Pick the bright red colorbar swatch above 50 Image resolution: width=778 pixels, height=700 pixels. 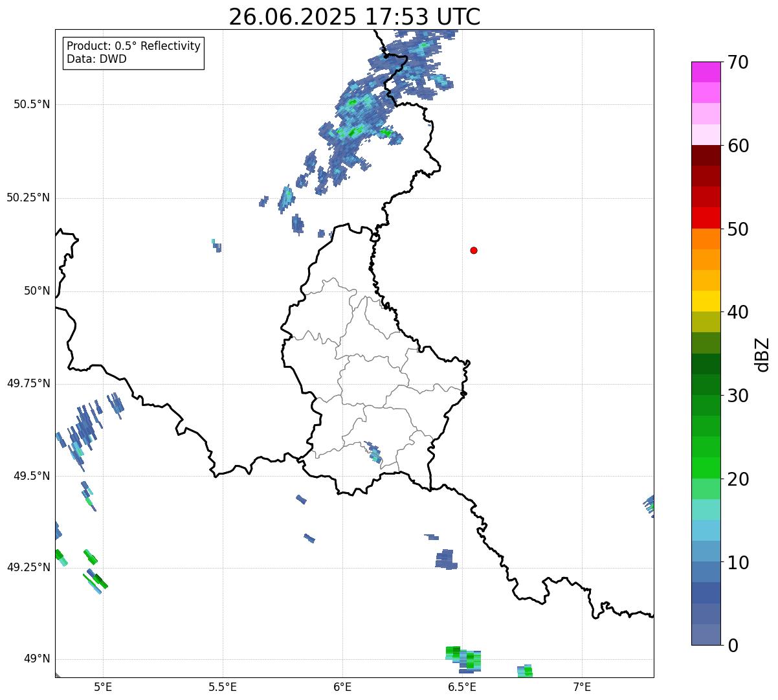[x=706, y=218]
